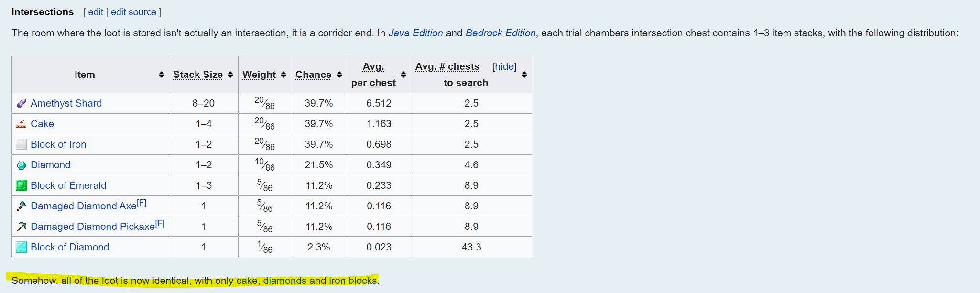Open footnote F beside Damaged Diamond Axe
Screen dimensions: 980x293
click(142, 203)
